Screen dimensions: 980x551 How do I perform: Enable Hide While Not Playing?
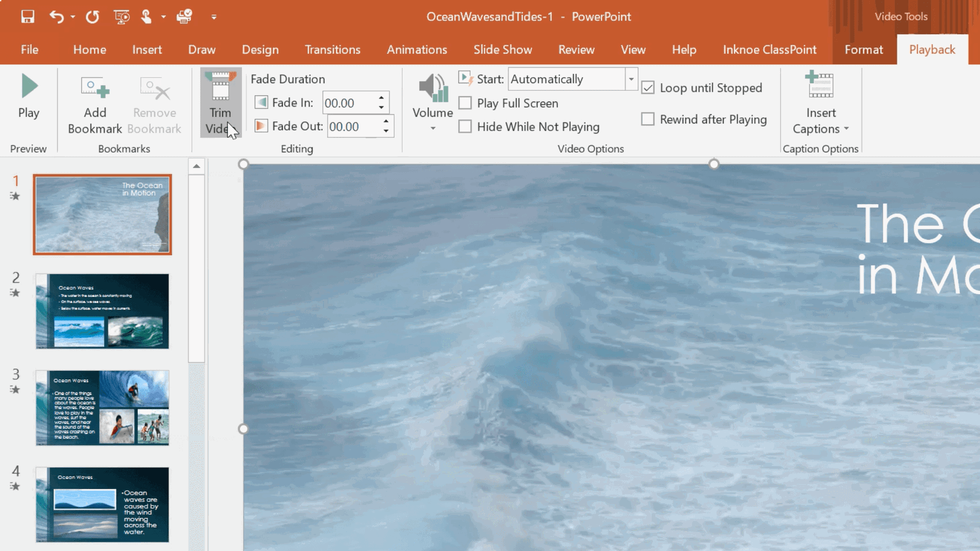pyautogui.click(x=466, y=127)
